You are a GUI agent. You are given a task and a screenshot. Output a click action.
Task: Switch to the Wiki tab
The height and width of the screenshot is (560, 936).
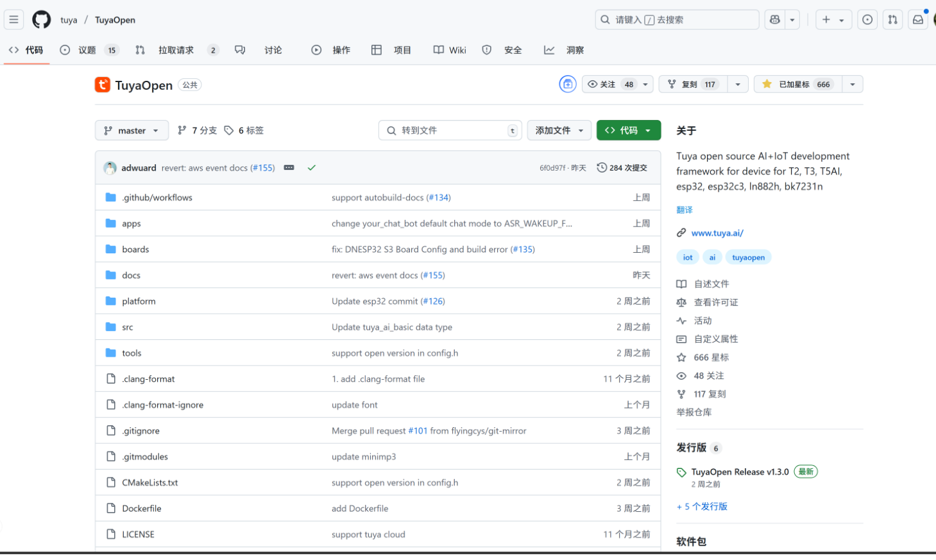(450, 50)
